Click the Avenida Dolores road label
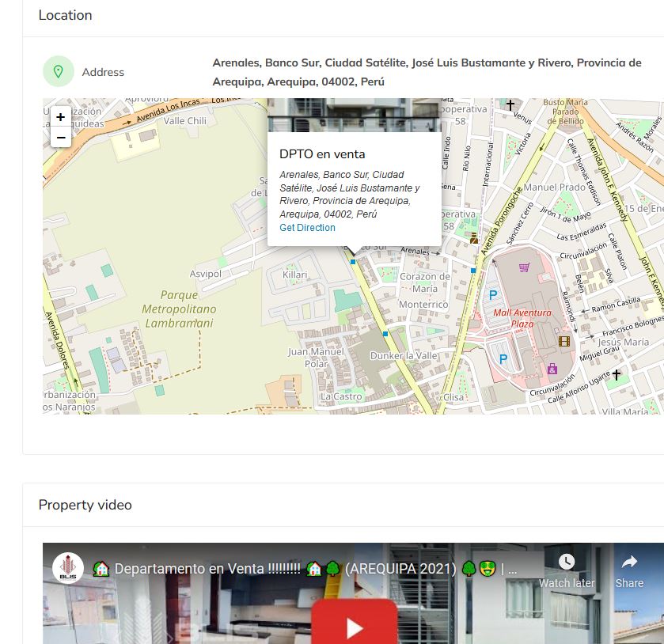Screen dimensions: 664x644 [57, 340]
